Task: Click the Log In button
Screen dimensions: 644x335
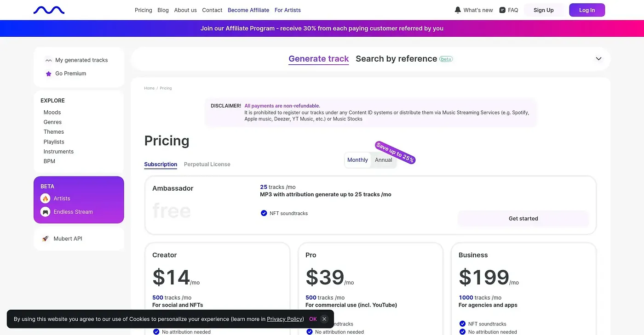Action: 587,10
